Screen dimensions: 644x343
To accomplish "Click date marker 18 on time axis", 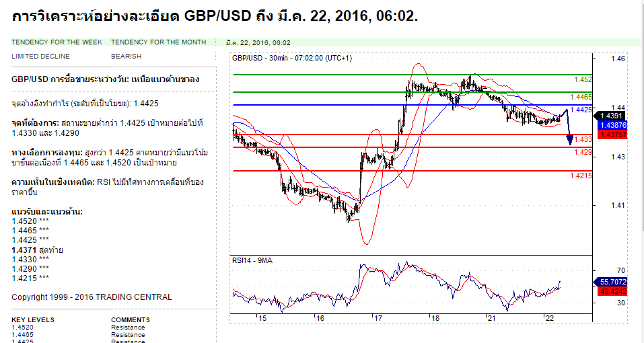I will pyautogui.click(x=435, y=318).
